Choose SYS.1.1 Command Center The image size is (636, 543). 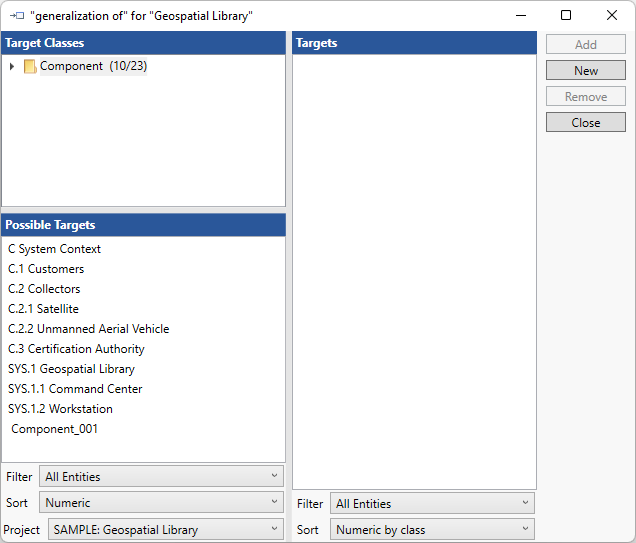[75, 389]
